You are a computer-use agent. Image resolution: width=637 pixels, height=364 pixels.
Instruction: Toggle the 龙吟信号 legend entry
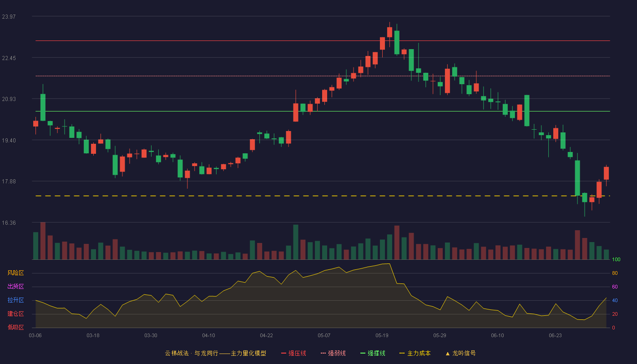(460, 353)
